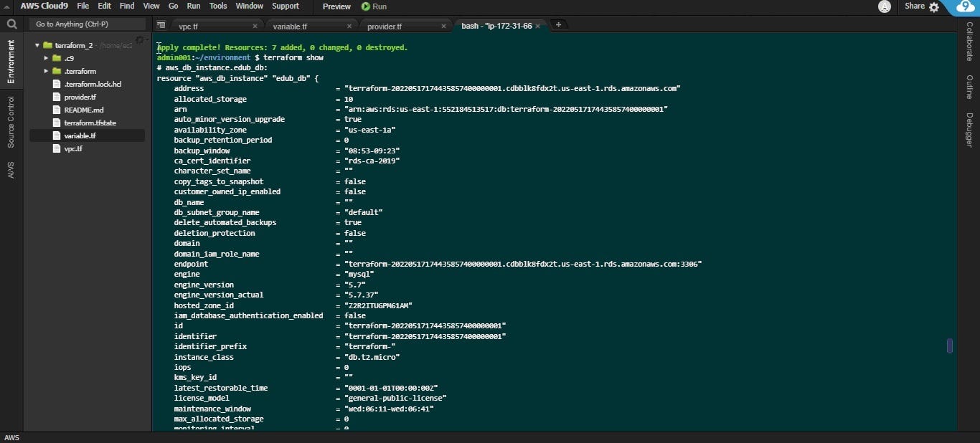Click the Go to Anything search field

(87, 24)
